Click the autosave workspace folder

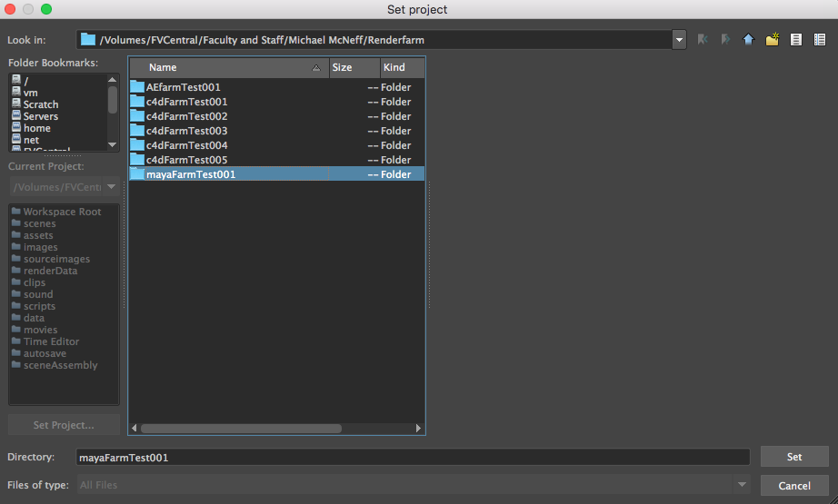point(39,353)
